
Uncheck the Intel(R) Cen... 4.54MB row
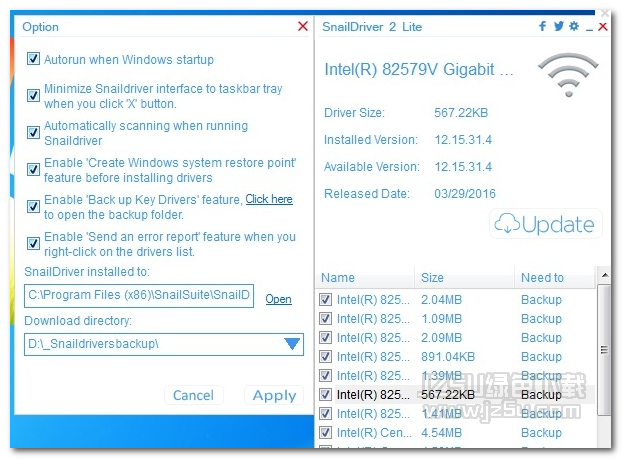point(326,432)
